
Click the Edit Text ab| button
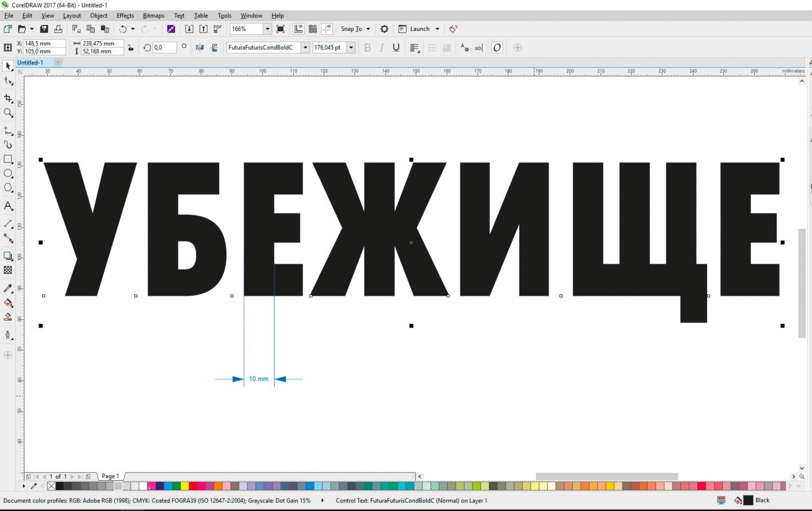pyautogui.click(x=479, y=48)
